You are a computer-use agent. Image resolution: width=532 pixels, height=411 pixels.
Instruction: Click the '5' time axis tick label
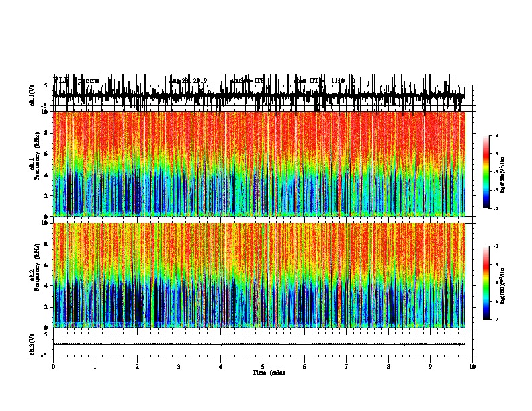coord(263,367)
